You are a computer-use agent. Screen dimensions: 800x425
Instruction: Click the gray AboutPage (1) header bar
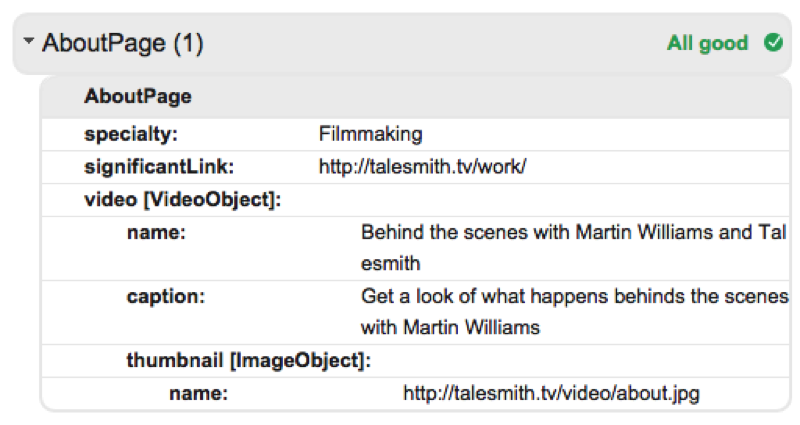[402, 43]
